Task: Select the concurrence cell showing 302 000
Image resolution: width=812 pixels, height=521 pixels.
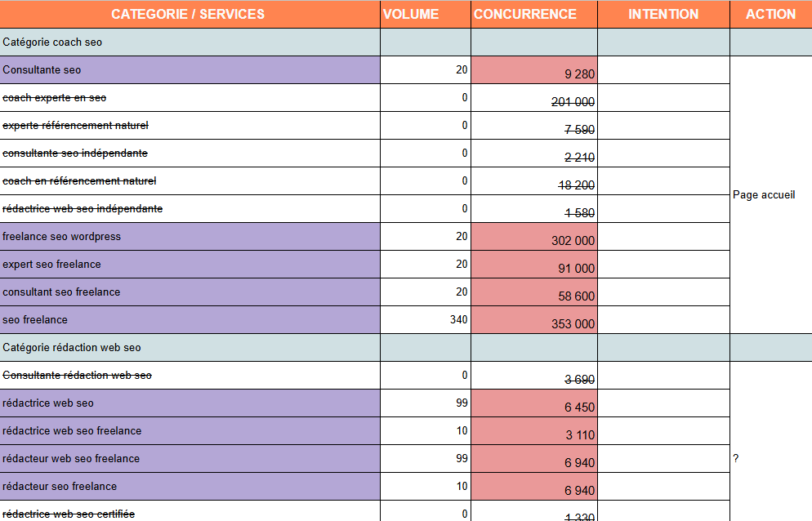Action: [x=533, y=238]
